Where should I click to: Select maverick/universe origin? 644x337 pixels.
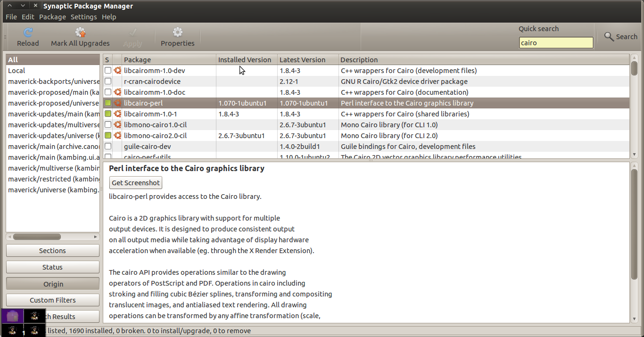click(53, 190)
